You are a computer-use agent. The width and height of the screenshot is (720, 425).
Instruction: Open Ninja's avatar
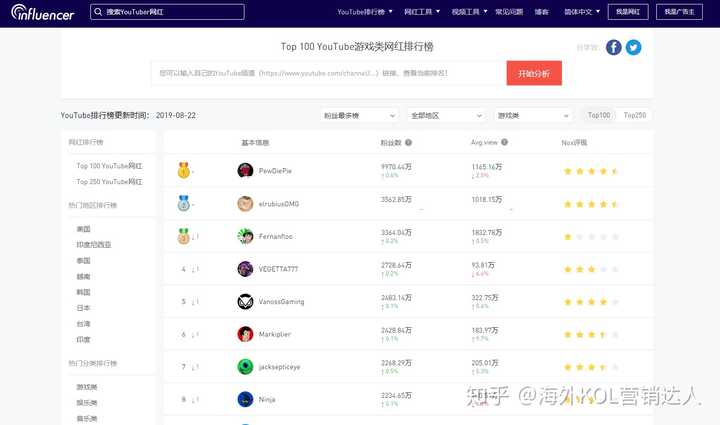click(245, 399)
